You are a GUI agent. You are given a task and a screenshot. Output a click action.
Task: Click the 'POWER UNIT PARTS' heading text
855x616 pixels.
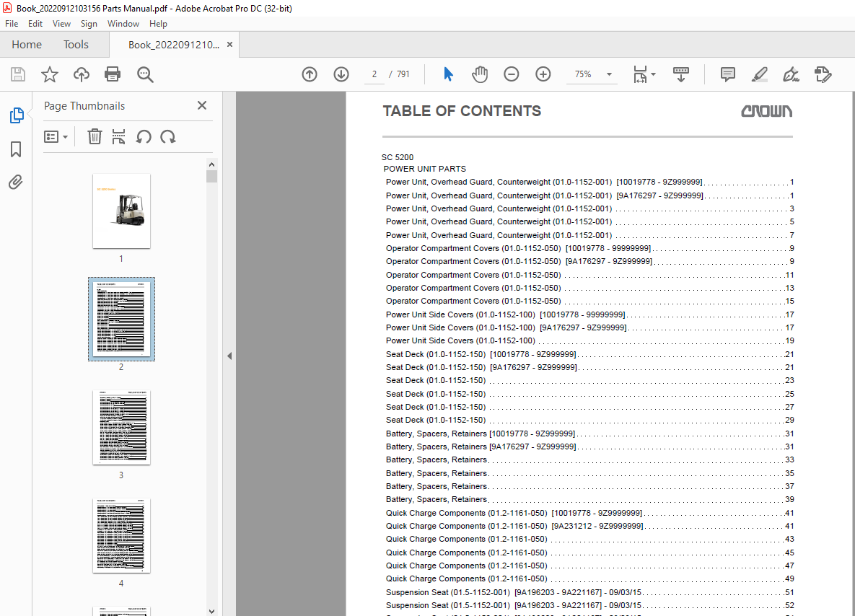[425, 169]
